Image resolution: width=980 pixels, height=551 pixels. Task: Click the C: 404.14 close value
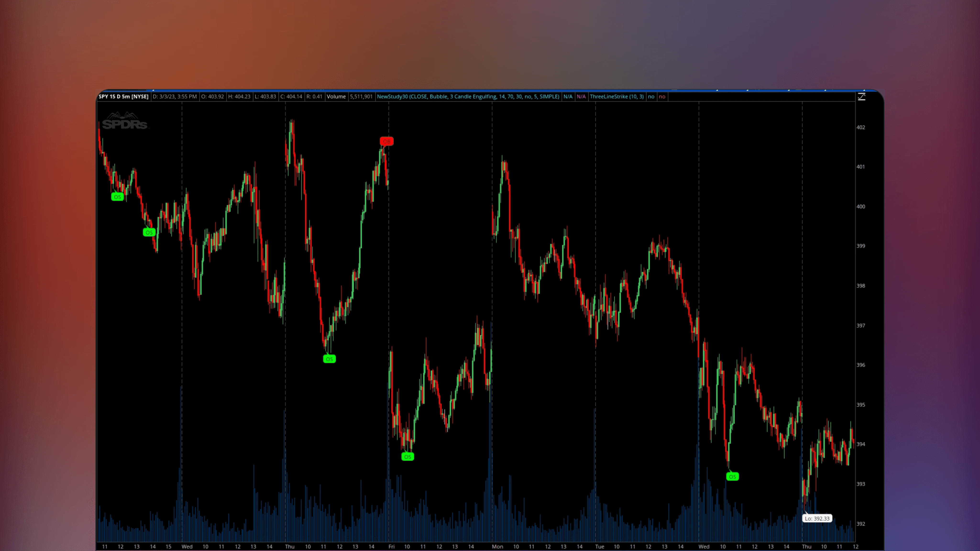click(x=292, y=97)
